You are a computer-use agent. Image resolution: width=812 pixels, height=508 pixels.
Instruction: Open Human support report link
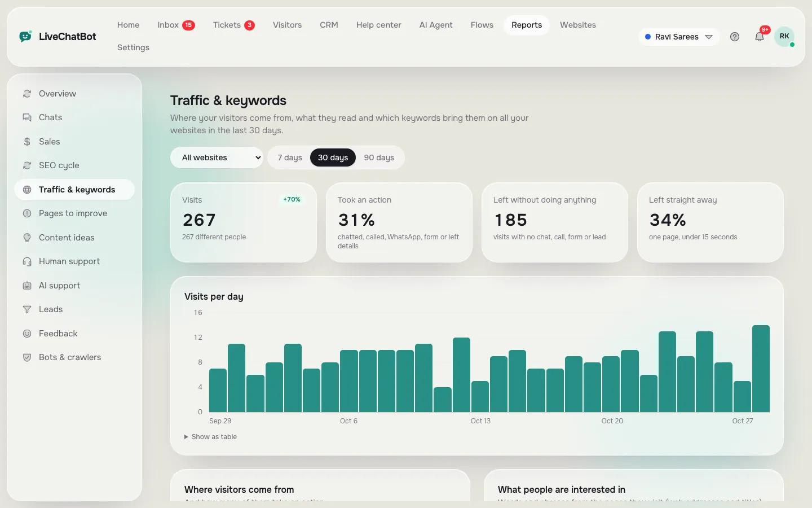74,261
